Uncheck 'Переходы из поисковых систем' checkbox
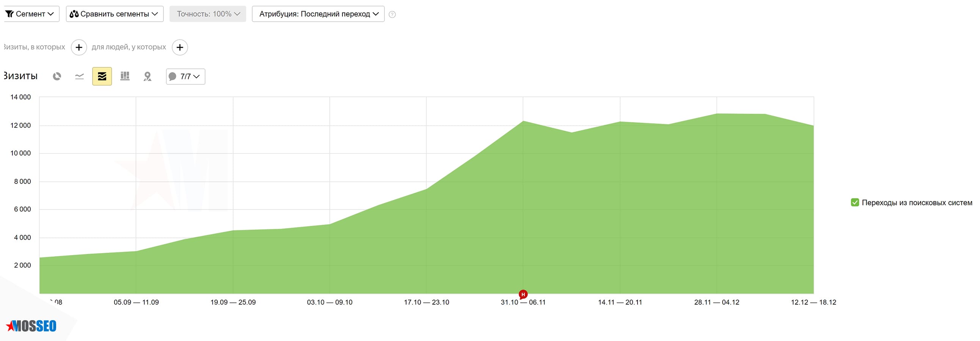The image size is (980, 341). tap(855, 203)
